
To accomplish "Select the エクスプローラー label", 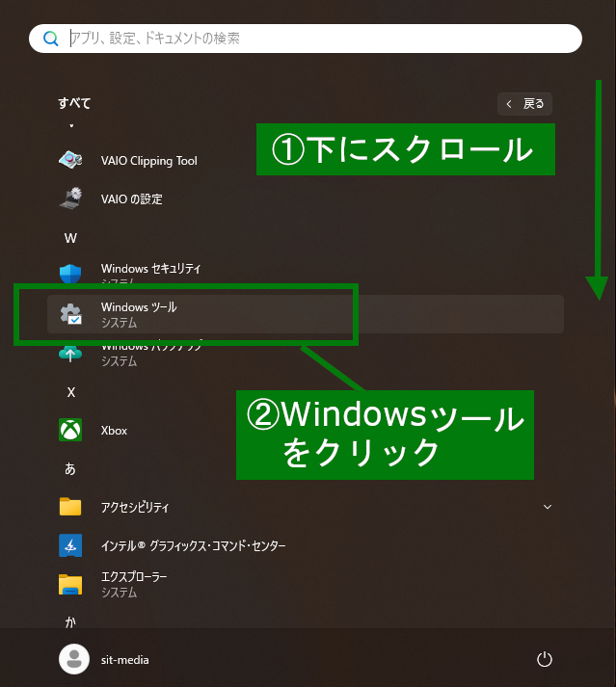I will tap(134, 576).
